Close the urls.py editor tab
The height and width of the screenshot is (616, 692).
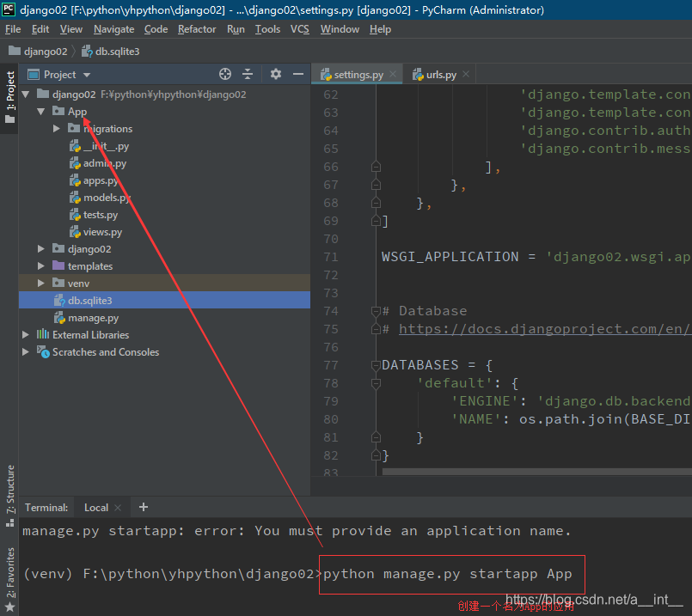pos(466,74)
